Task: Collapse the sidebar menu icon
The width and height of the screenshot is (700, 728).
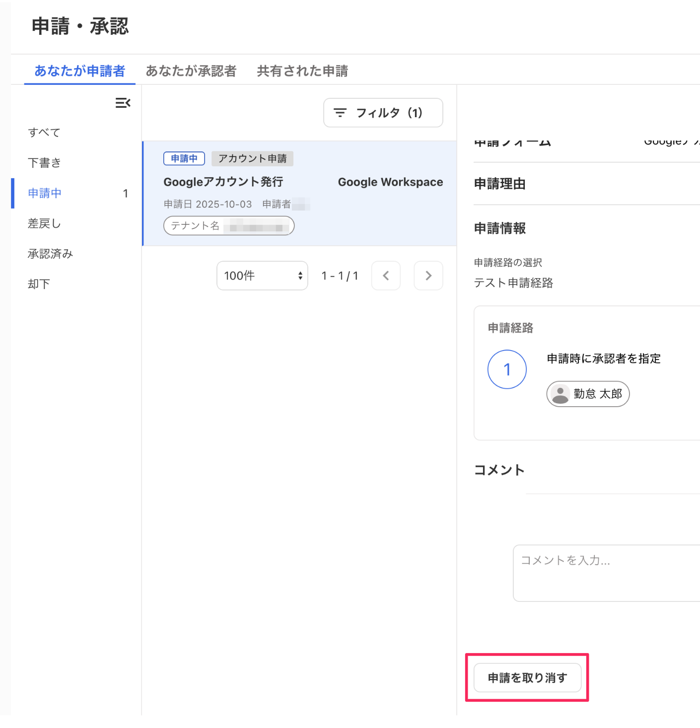Action: tap(123, 103)
